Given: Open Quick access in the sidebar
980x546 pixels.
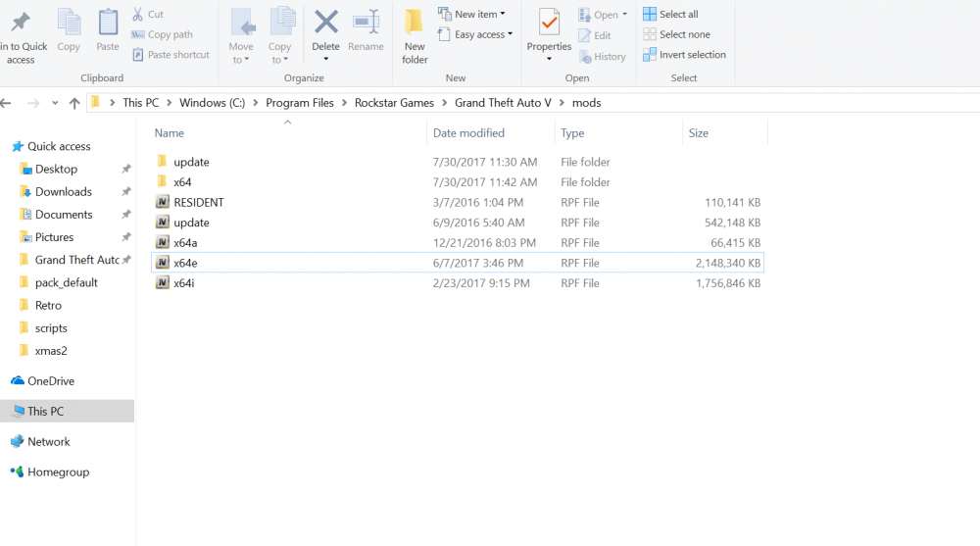Looking at the screenshot, I should point(51,146).
